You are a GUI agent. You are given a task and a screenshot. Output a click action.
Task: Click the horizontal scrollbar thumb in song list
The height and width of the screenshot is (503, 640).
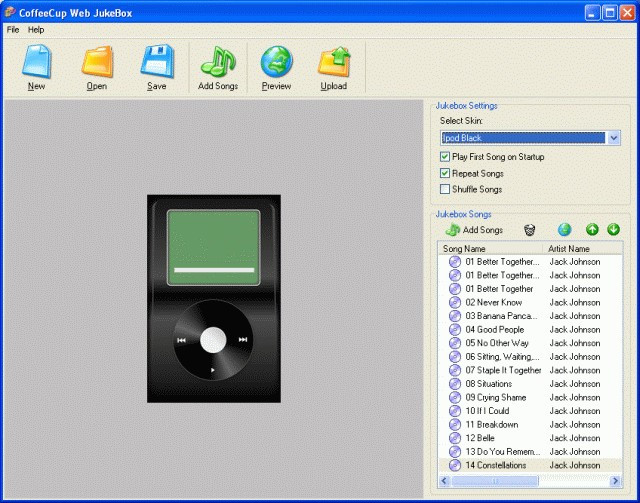[495, 481]
